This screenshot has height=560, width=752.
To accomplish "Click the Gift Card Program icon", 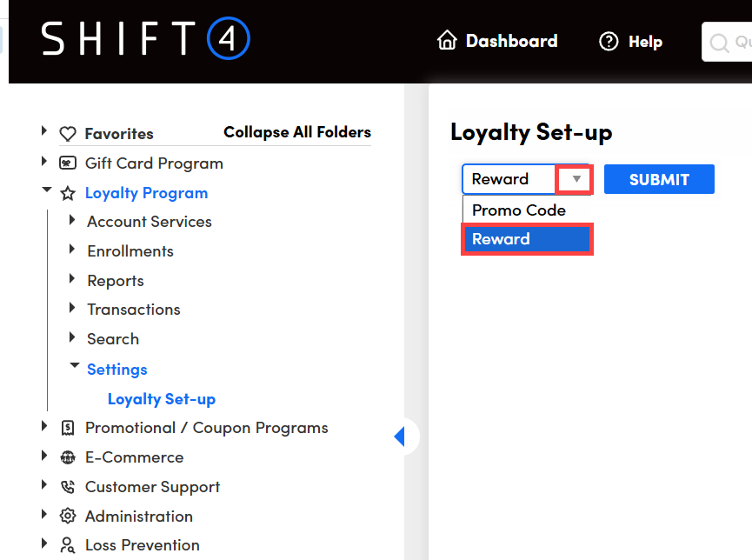I will coord(68,163).
